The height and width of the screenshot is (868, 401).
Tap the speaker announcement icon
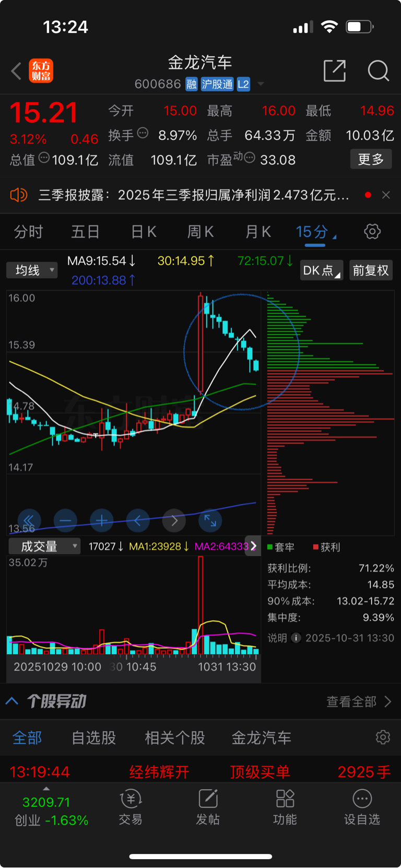(19, 195)
